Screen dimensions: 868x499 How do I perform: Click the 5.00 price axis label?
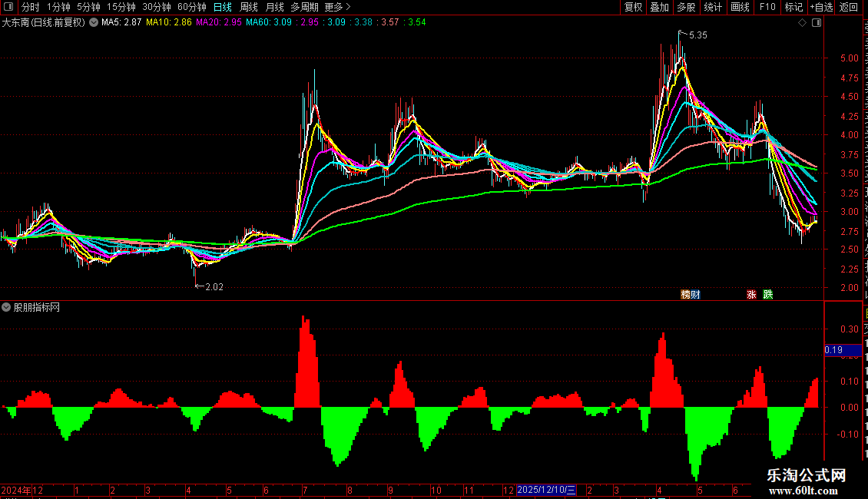849,58
